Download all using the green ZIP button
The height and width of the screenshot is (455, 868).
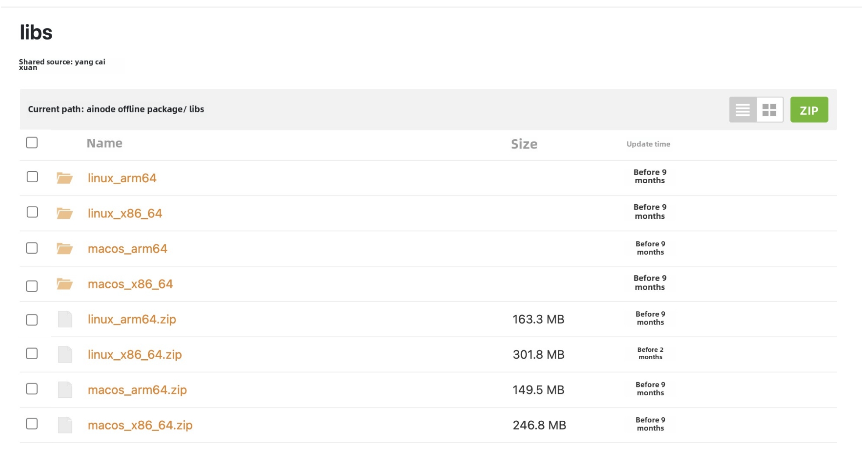pos(809,110)
